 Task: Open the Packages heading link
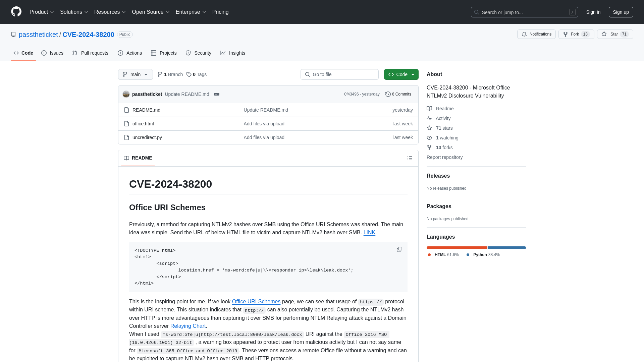pos(439,206)
